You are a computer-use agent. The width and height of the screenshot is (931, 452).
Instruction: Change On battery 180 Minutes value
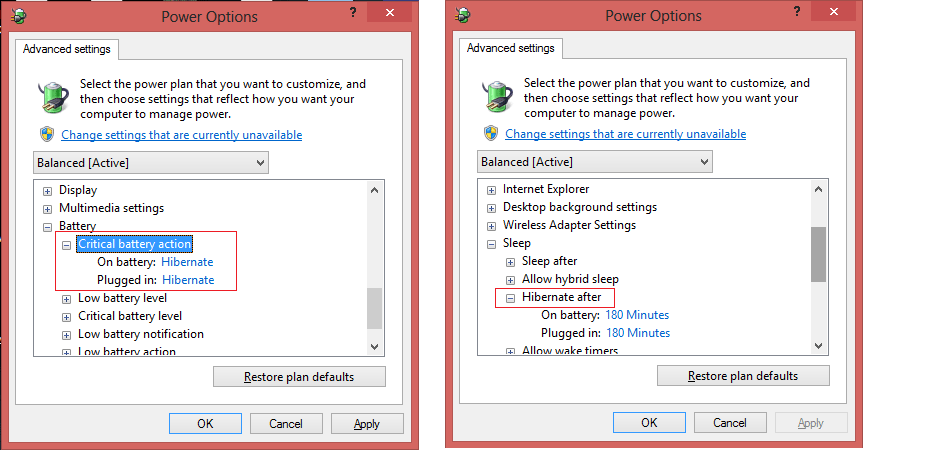[637, 315]
